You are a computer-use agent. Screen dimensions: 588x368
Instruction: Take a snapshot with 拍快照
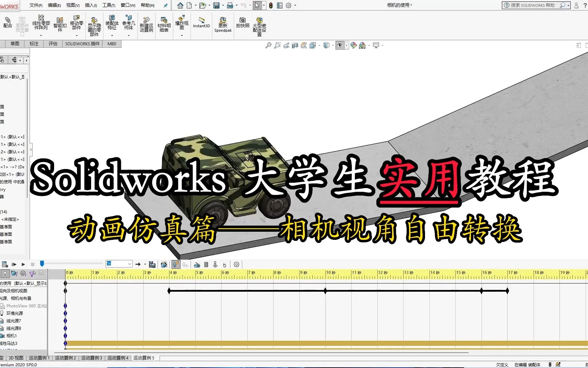point(243,22)
